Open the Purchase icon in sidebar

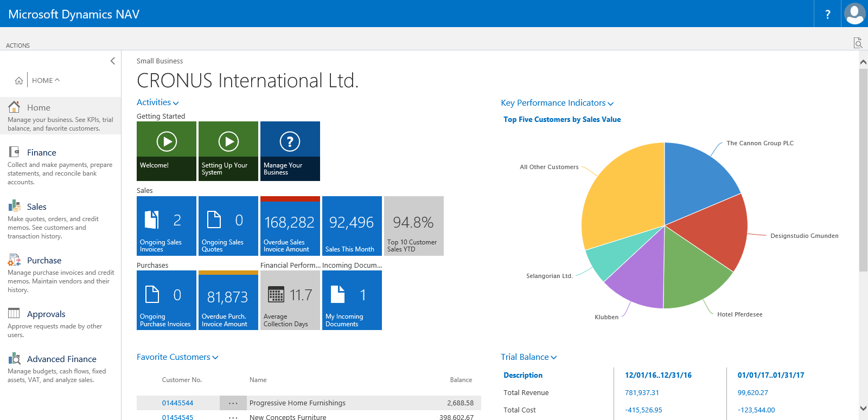[14, 260]
